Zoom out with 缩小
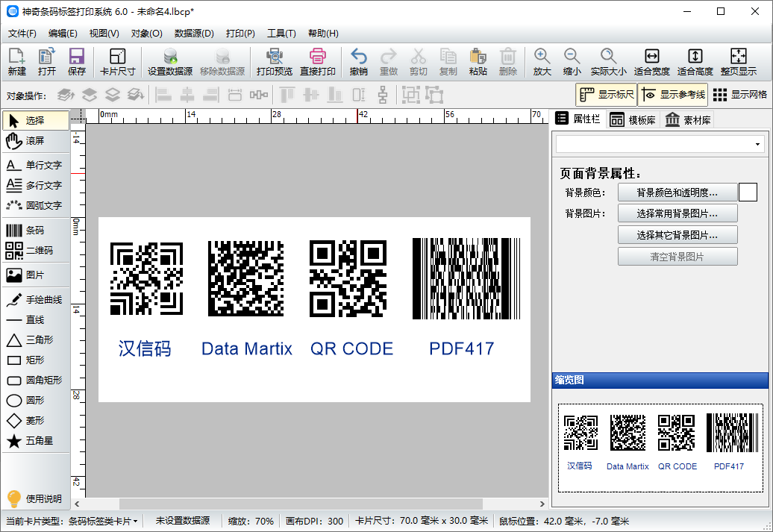 [572, 62]
